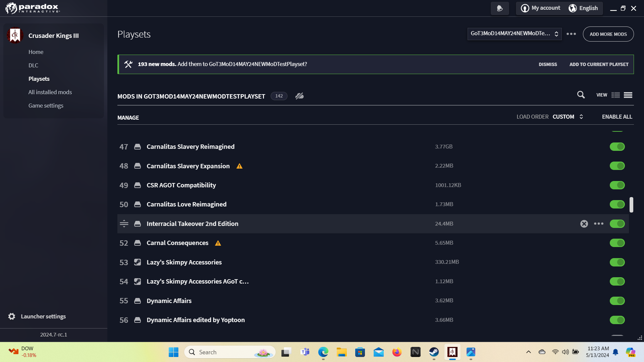644x362 pixels.
Task: Open the Windows Start menu
Action: [x=173, y=352]
